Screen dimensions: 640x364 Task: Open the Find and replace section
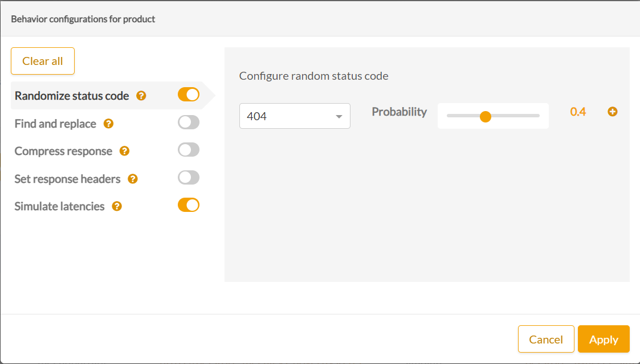tap(55, 124)
